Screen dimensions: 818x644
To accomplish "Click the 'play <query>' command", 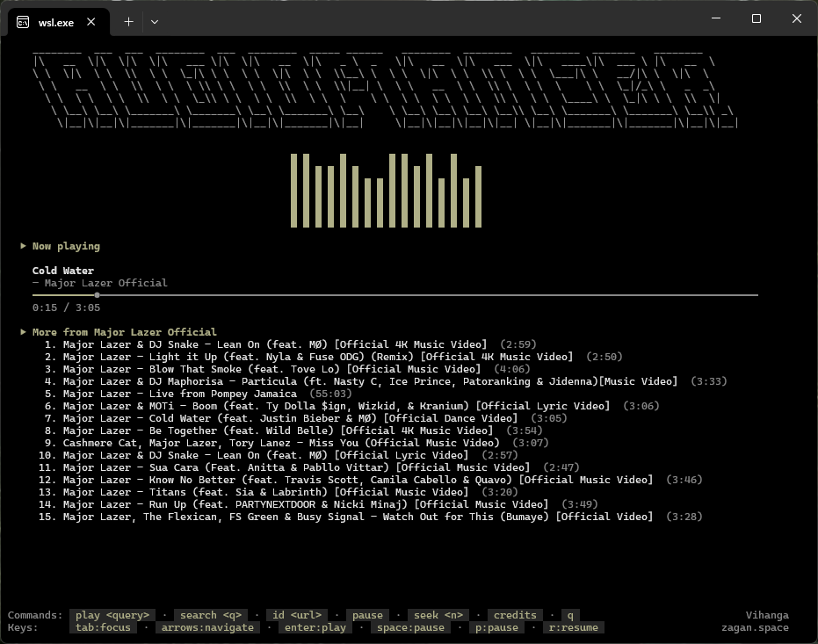I will (112, 615).
